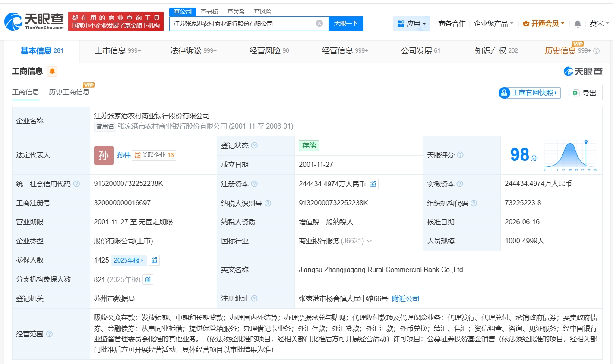The width and height of the screenshot is (613, 364).
Task: Open the chart icon in the 参保人数 row
Action: pos(154,260)
